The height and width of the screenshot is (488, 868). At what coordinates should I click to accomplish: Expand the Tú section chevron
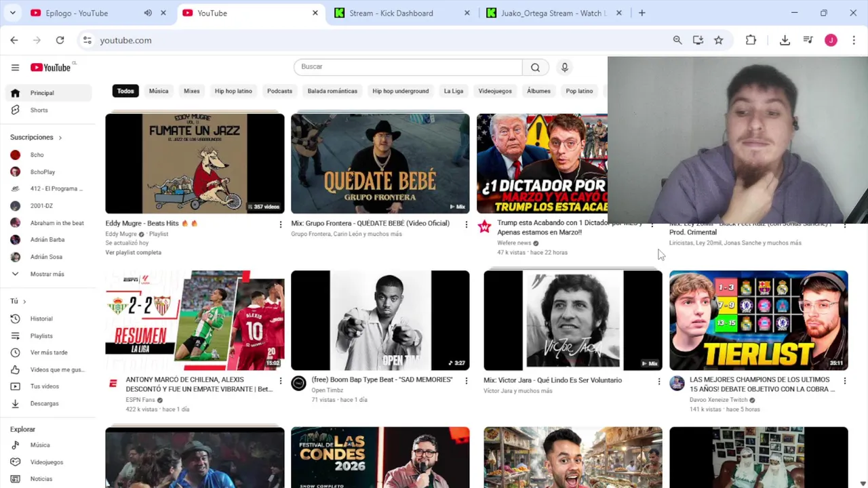click(24, 301)
